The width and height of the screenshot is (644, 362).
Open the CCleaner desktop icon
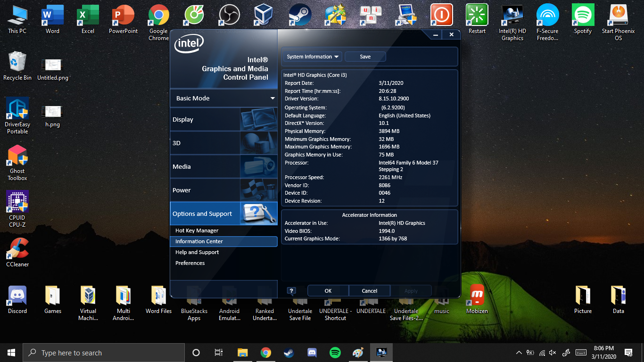point(17,253)
